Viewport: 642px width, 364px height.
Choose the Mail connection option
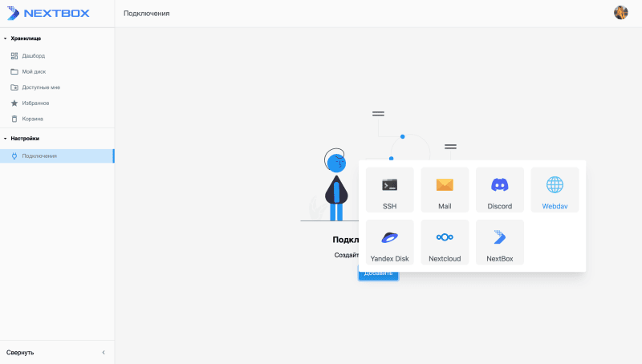tap(445, 190)
